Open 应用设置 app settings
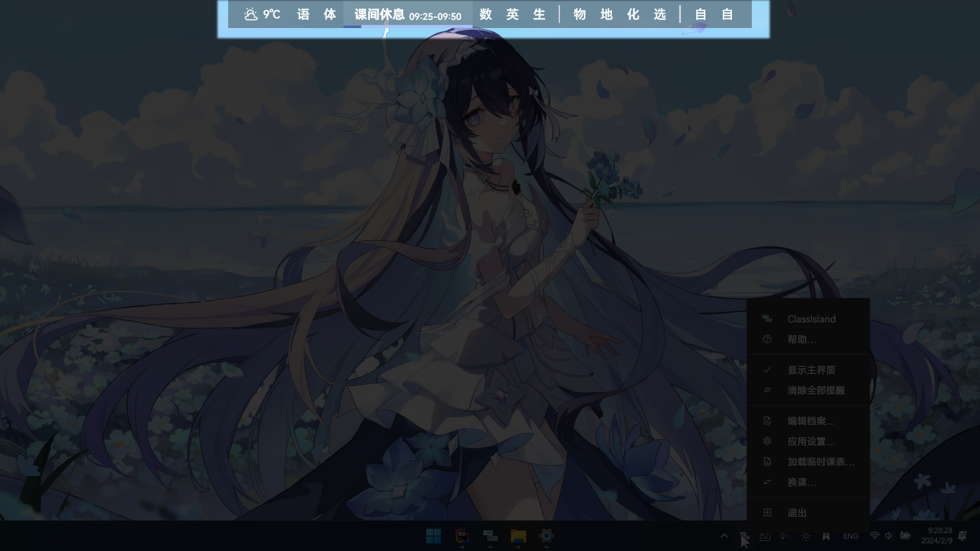This screenshot has width=980, height=551. click(x=811, y=441)
